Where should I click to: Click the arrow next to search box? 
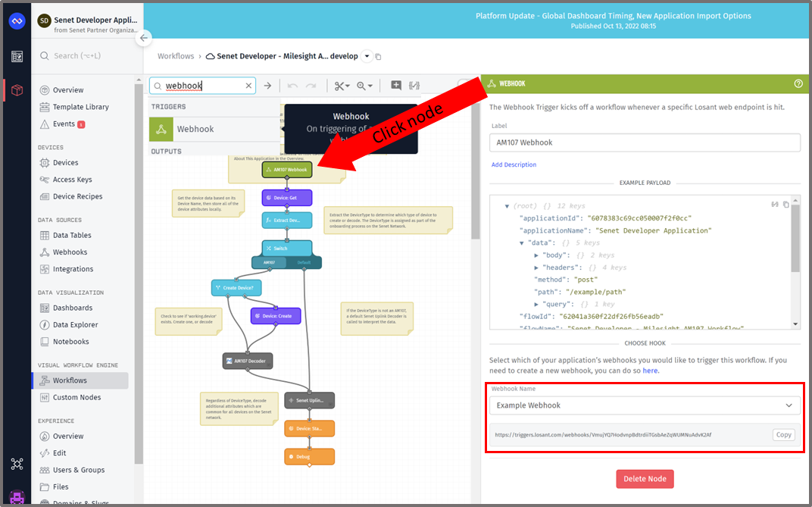point(267,86)
